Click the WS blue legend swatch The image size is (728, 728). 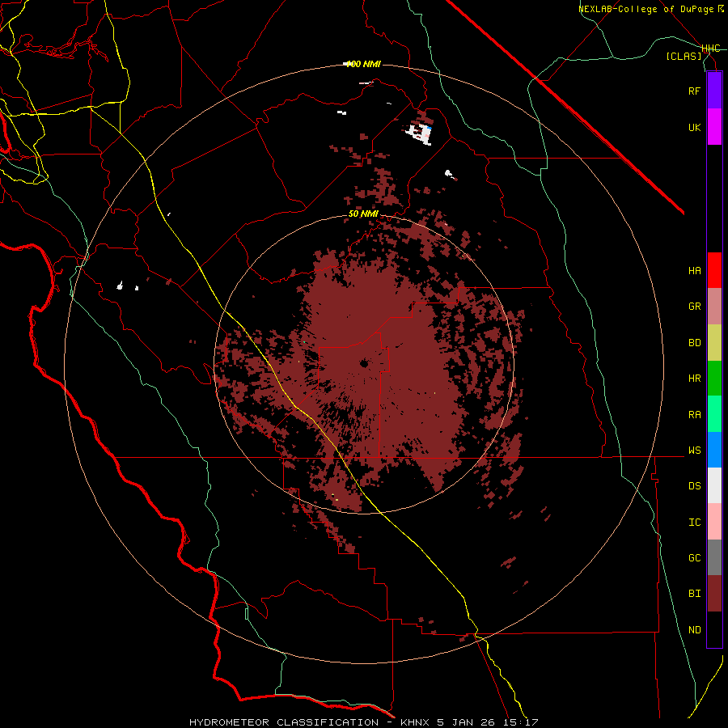[x=714, y=450]
